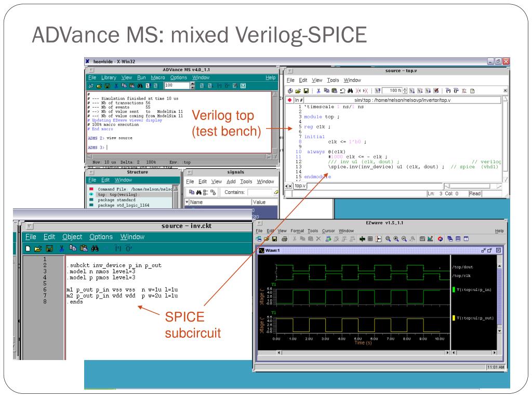Screen dimensions: 532x399
Task: Click the /top/dout signal label in EZwave
Action: pos(462,267)
